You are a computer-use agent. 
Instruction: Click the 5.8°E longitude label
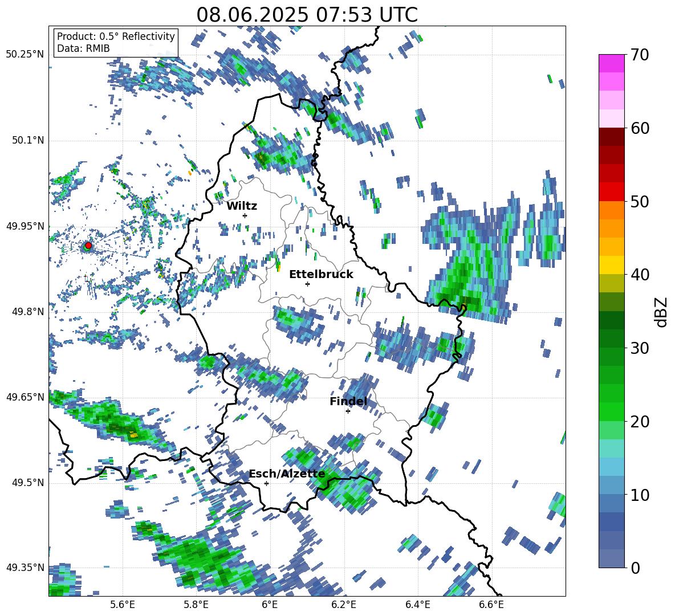click(196, 605)
